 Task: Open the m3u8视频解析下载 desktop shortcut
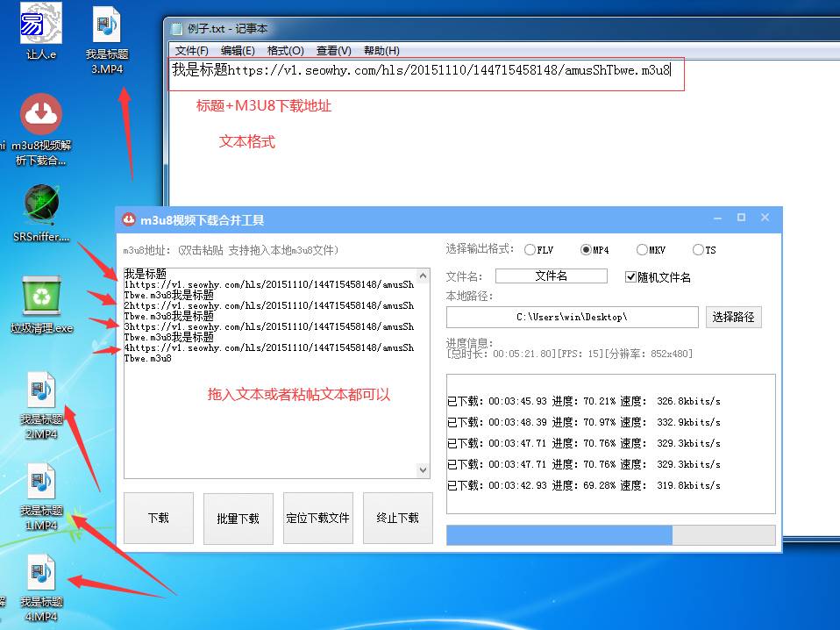(40, 114)
